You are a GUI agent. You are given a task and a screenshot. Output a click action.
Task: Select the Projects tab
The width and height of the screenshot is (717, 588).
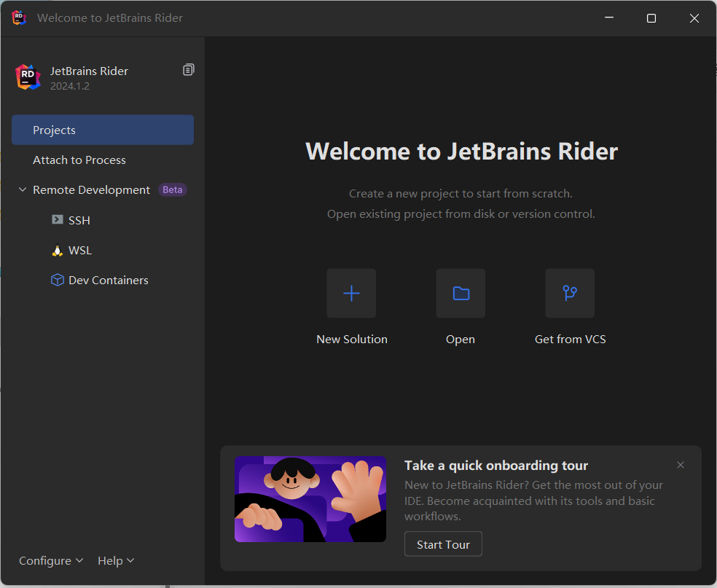coord(103,130)
